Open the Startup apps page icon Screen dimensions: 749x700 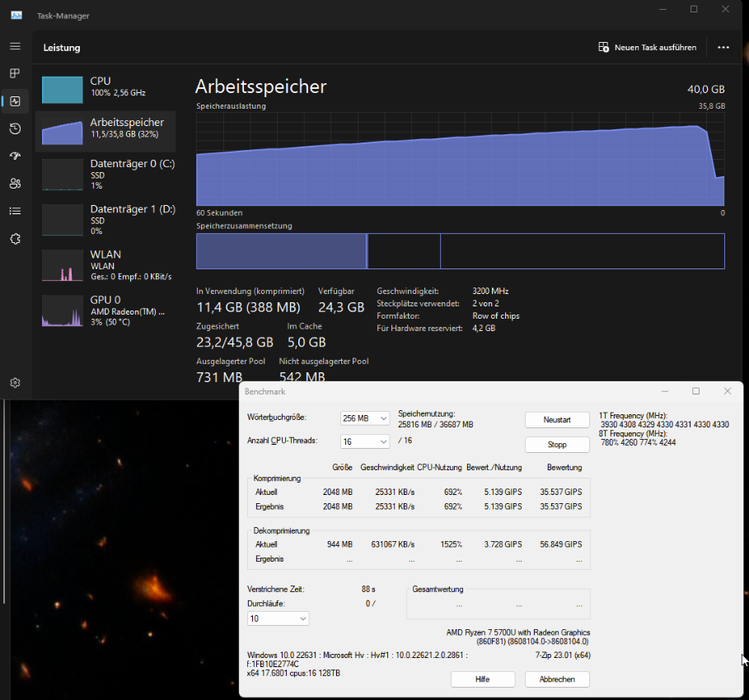click(15, 156)
